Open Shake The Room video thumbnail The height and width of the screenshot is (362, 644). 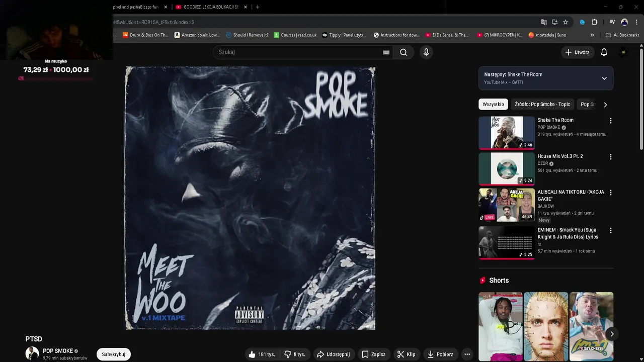point(507,133)
